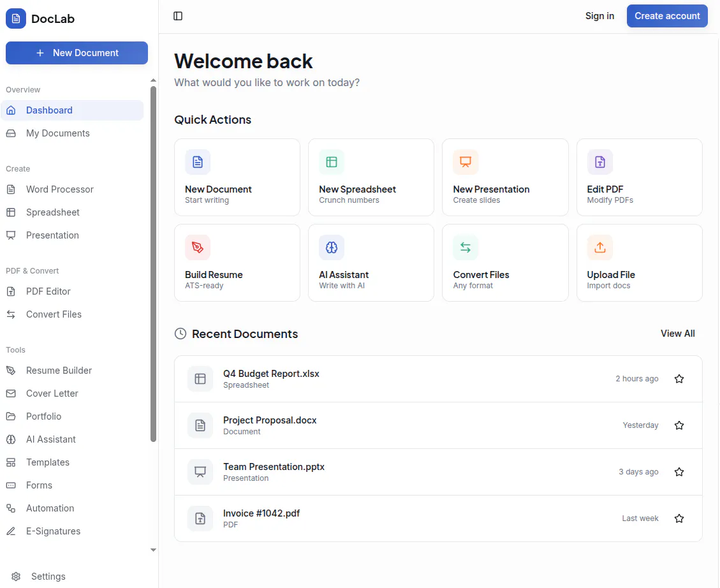Open Presentation from sidebar
720x588 pixels.
72,235
